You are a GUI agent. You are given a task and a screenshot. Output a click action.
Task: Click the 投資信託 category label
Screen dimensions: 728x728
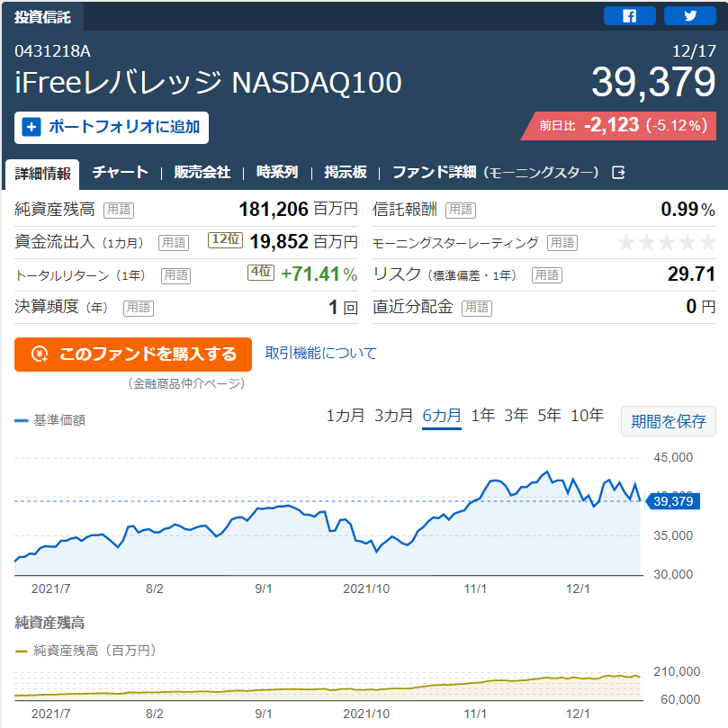click(42, 17)
